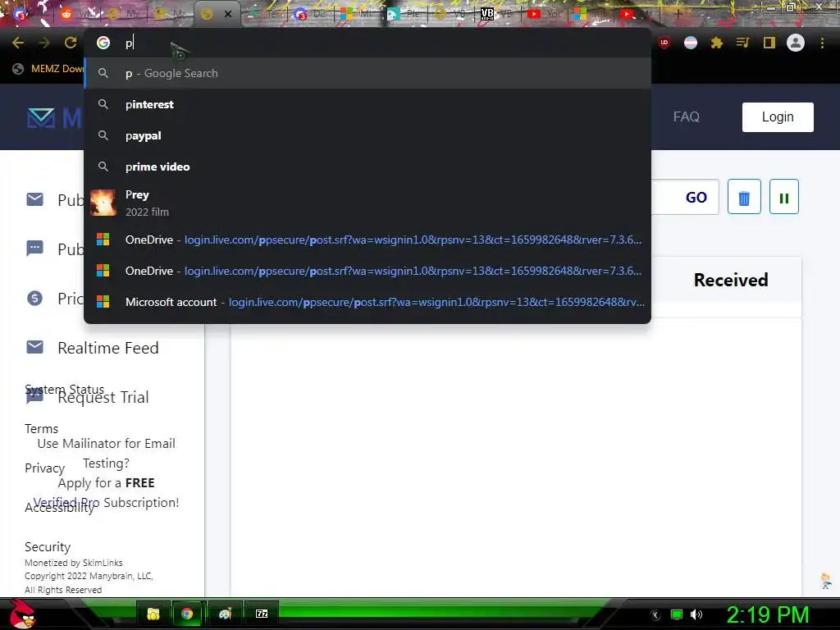Click the Login button
Image resolution: width=840 pixels, height=630 pixels.
click(x=778, y=116)
